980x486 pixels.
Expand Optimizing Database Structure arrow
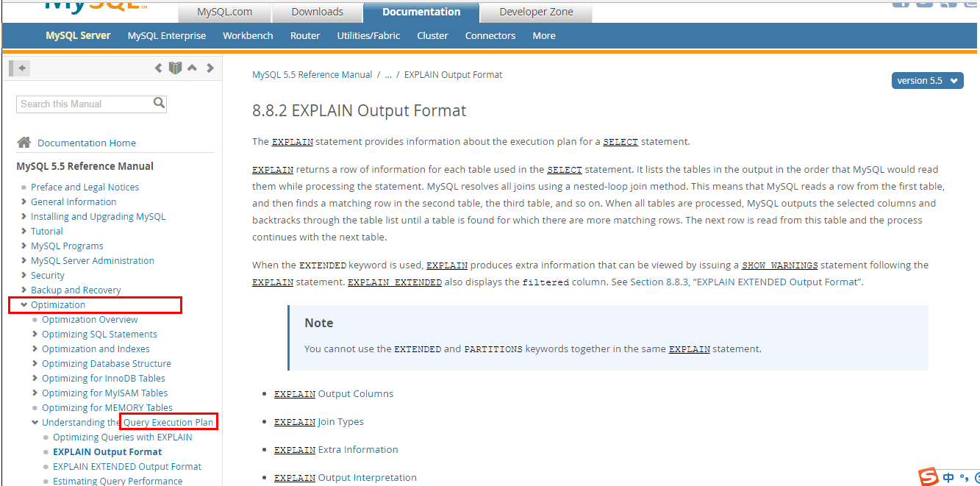click(35, 363)
